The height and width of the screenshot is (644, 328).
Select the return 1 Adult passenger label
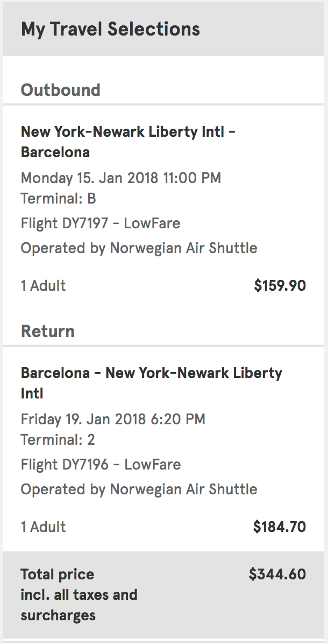coord(43,527)
